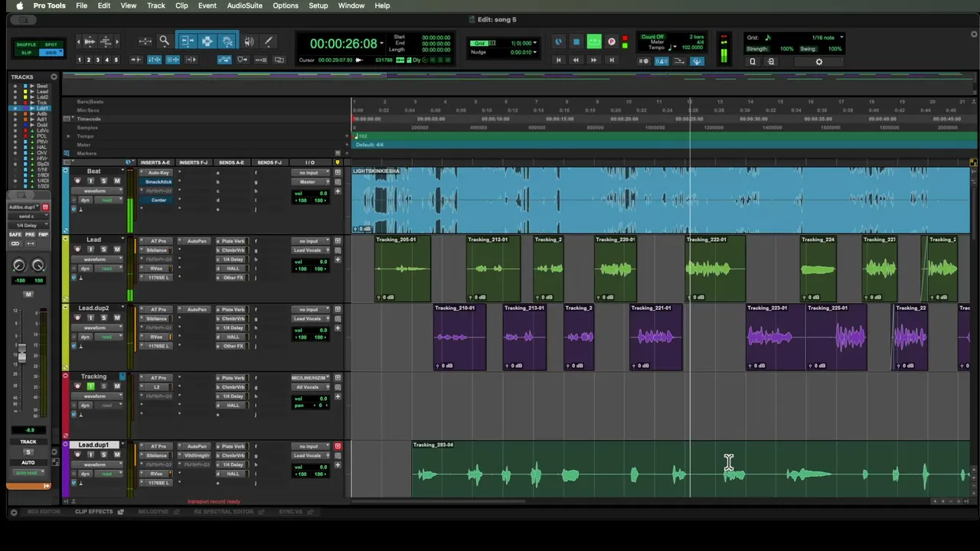Open the AudioSuite menu

coord(245,5)
